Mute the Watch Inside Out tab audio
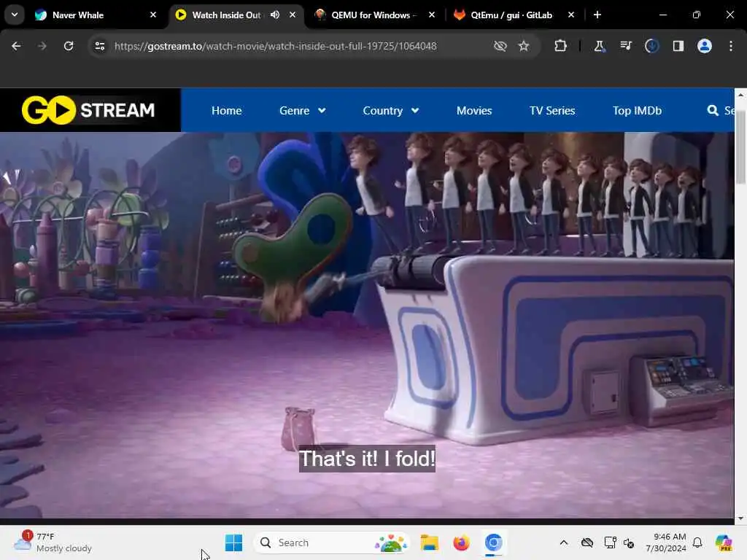747x560 pixels. [275, 15]
